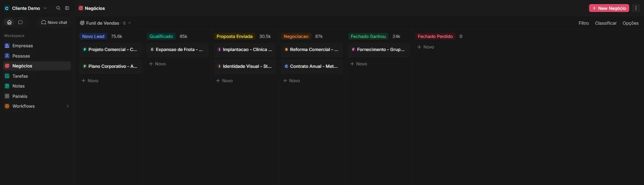Click the 24k total of Fechado Ganhou
The width and height of the screenshot is (644, 185).
coord(396,36)
